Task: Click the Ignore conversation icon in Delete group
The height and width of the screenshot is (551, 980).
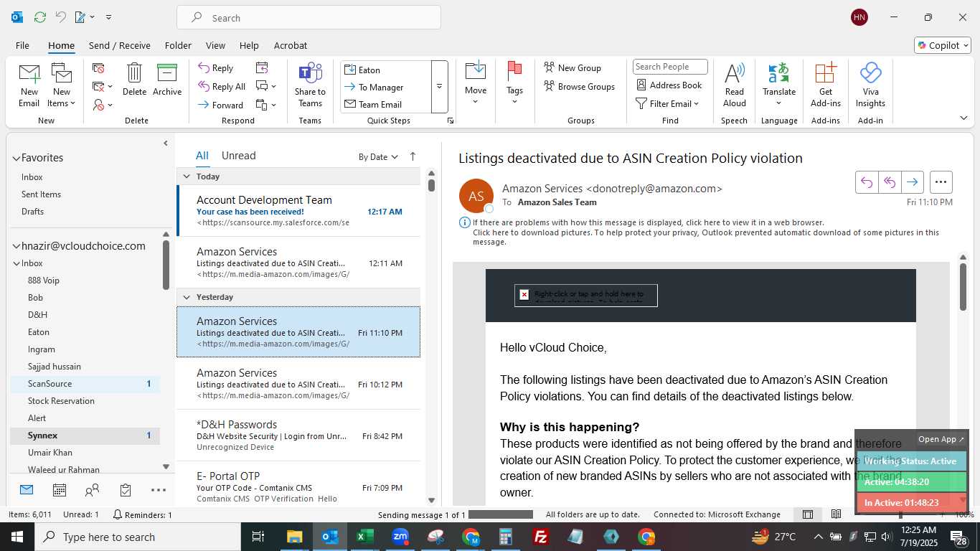Action: (x=99, y=68)
